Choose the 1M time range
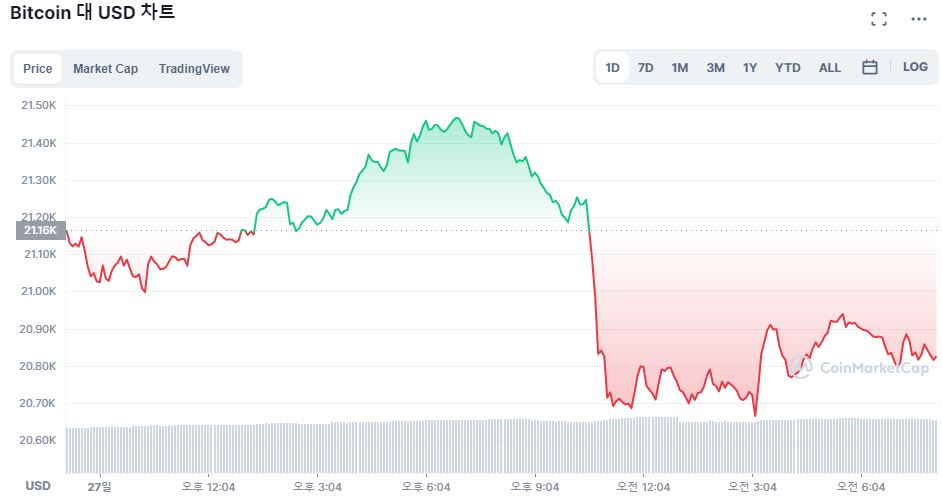This screenshot has width=942, height=499. coord(680,68)
